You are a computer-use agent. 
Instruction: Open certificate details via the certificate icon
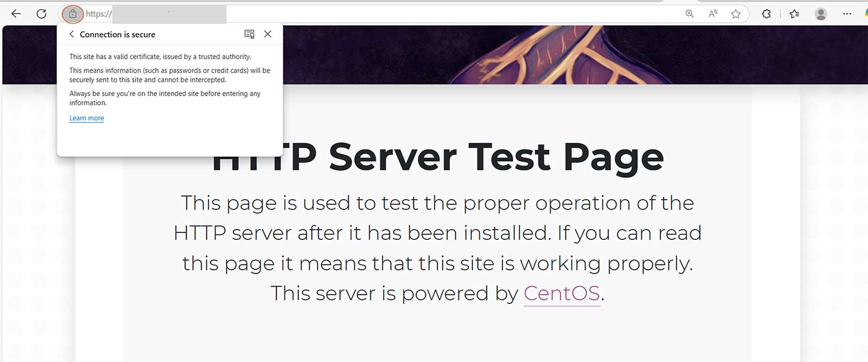click(x=250, y=34)
